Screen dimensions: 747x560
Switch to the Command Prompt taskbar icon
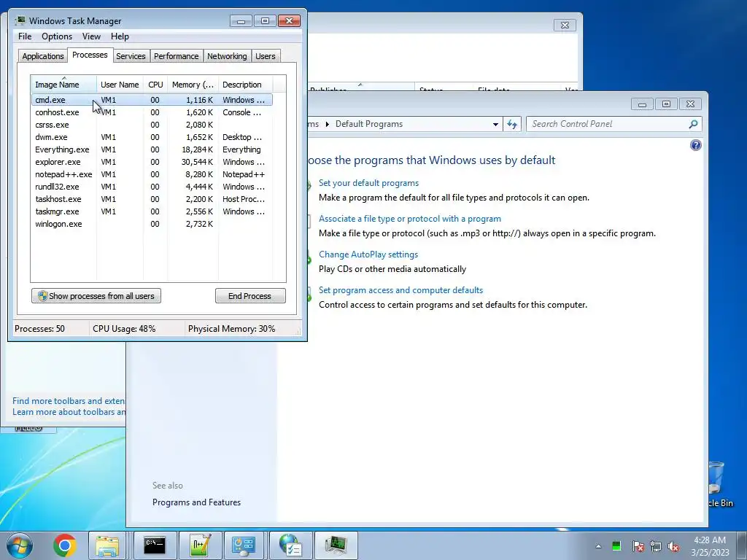[155, 545]
